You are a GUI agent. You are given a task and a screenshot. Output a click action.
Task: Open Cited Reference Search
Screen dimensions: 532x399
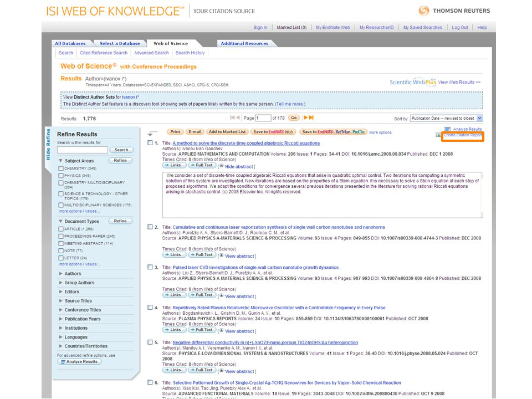coord(104,53)
